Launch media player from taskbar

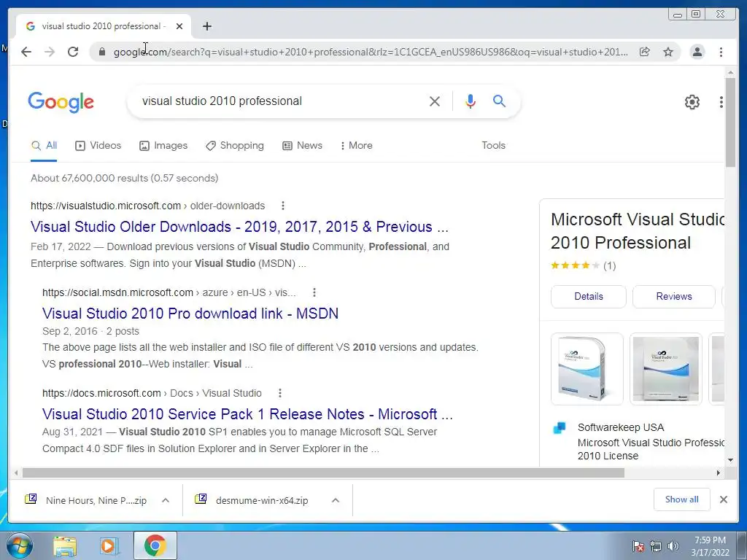click(109, 545)
